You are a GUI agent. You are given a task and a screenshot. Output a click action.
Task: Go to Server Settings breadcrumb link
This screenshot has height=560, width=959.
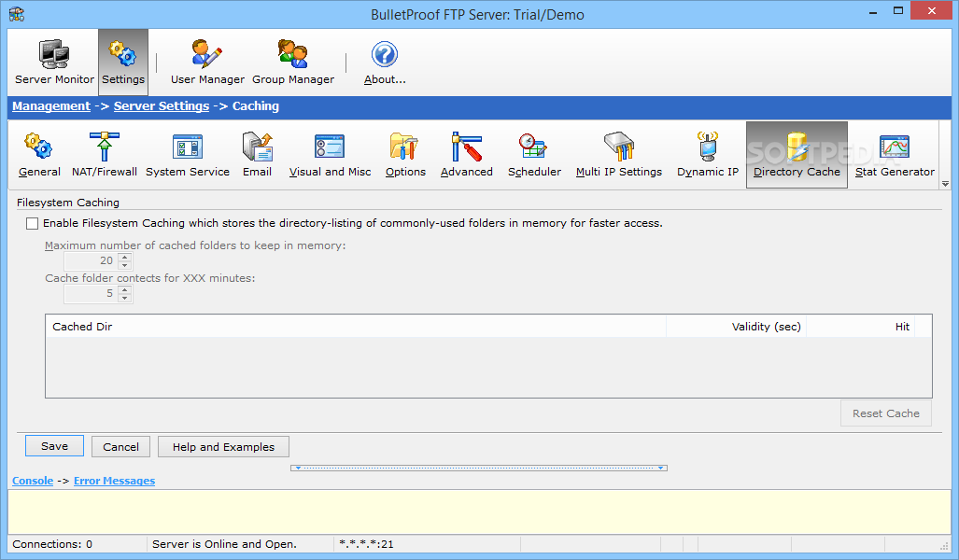click(162, 105)
